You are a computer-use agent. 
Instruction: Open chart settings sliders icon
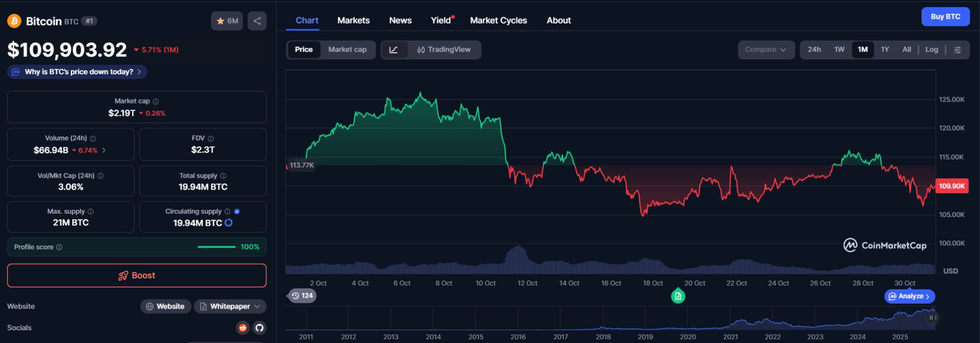(958, 50)
